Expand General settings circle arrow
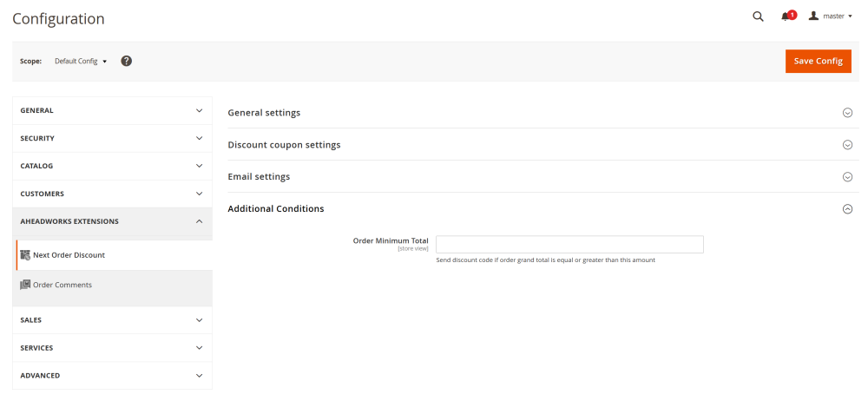This screenshot has width=868, height=401. coord(847,113)
